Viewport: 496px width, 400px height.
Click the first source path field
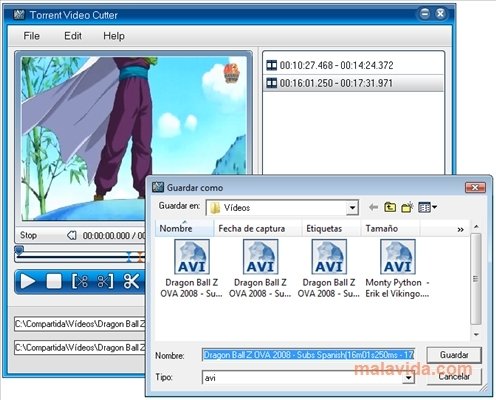pyautogui.click(x=80, y=324)
